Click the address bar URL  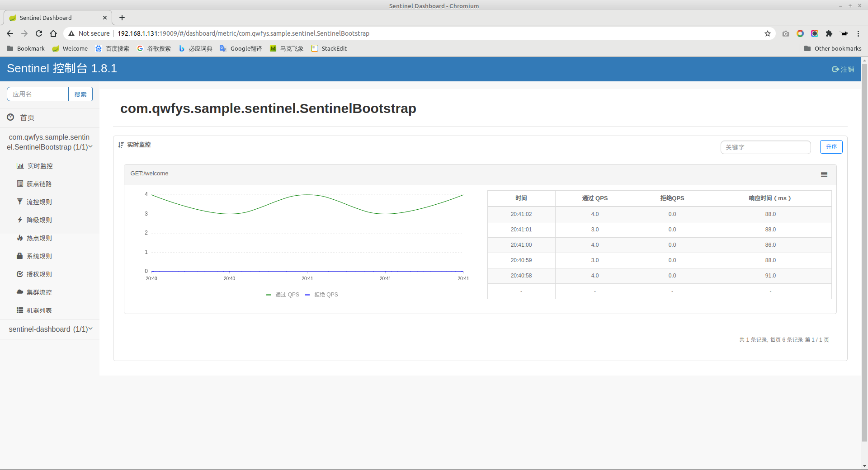point(243,33)
